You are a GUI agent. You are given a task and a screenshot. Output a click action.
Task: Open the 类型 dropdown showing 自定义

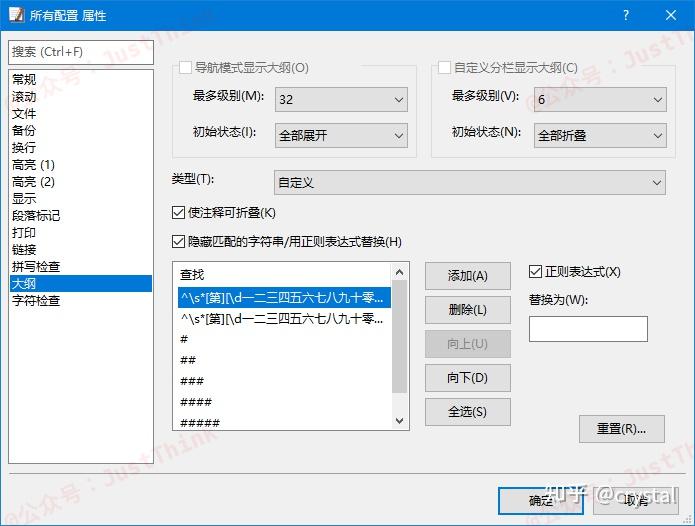coord(470,183)
